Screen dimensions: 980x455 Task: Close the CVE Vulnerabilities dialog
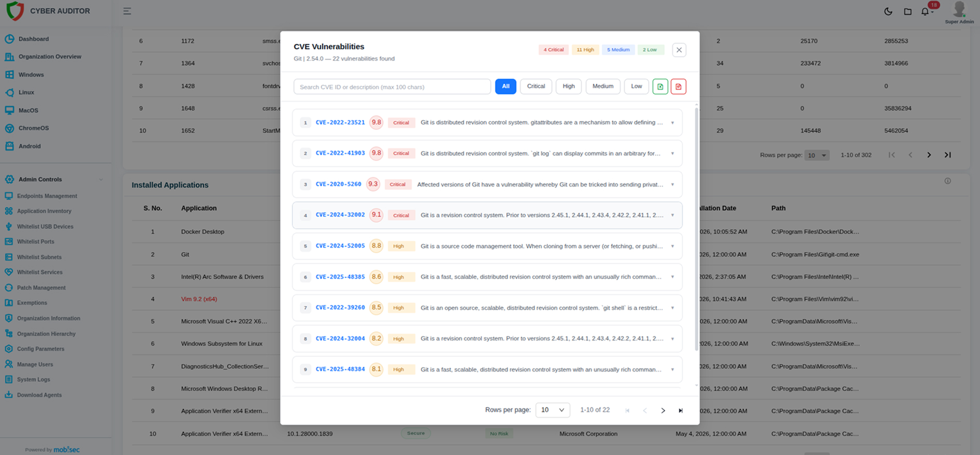(679, 50)
